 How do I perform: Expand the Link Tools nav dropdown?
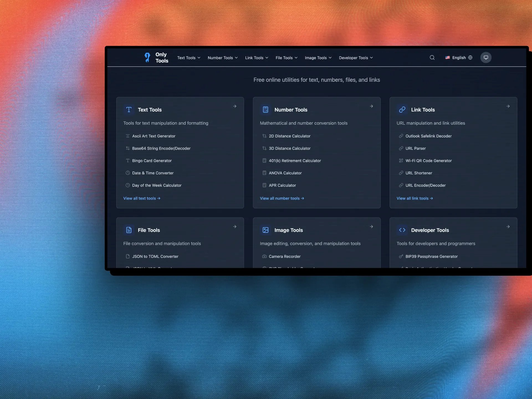click(257, 58)
